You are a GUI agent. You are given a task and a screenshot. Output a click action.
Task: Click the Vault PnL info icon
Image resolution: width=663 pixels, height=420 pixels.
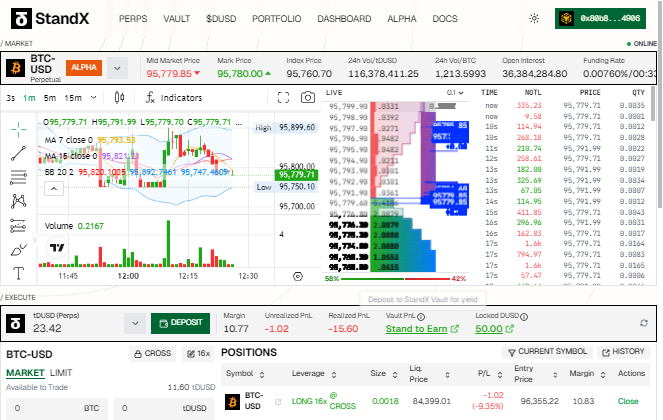point(421,316)
